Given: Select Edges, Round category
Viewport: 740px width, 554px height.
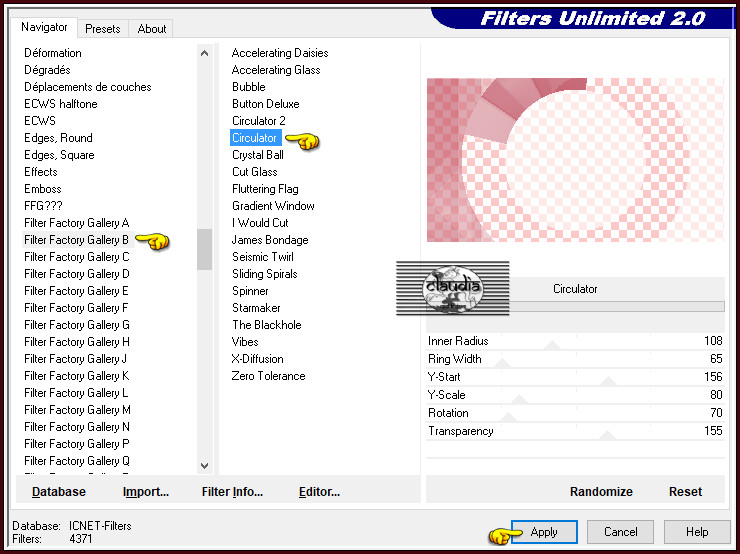Looking at the screenshot, I should pos(59,138).
